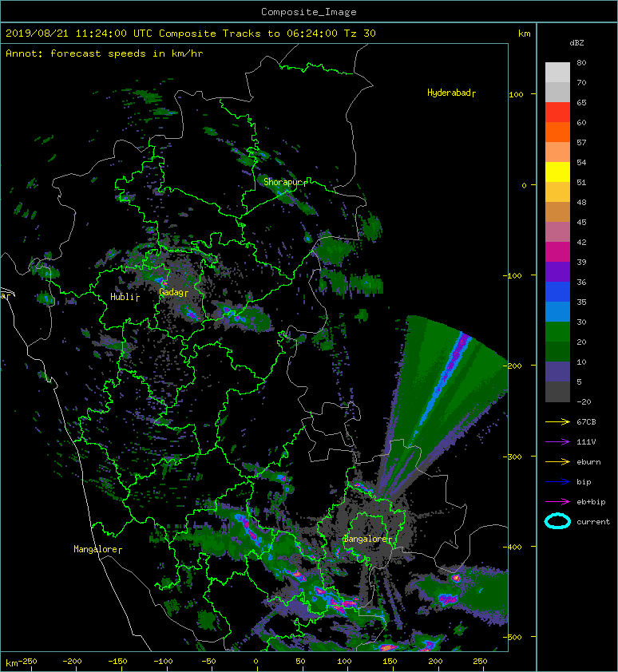Select the mauve 42–45 dBZ swatch

click(x=557, y=232)
